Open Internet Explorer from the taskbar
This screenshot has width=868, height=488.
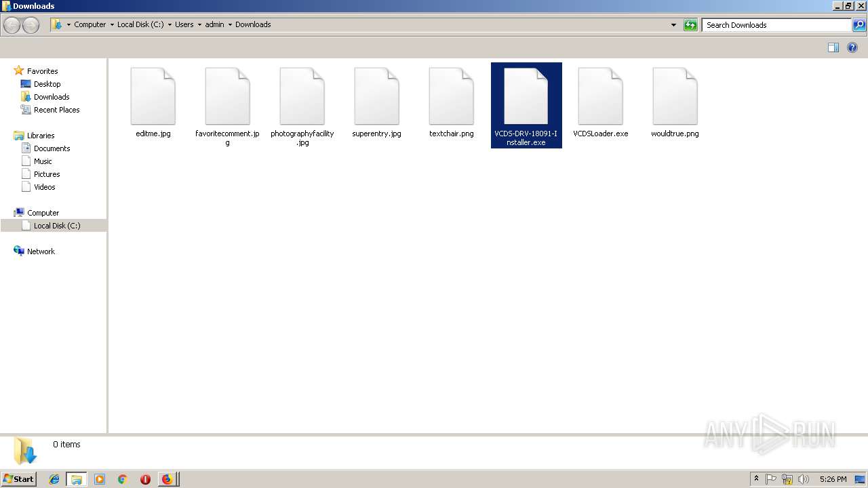pyautogui.click(x=54, y=479)
